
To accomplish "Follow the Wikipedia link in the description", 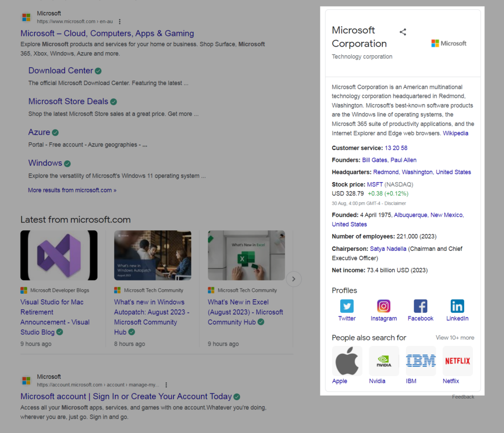I will pos(455,133).
